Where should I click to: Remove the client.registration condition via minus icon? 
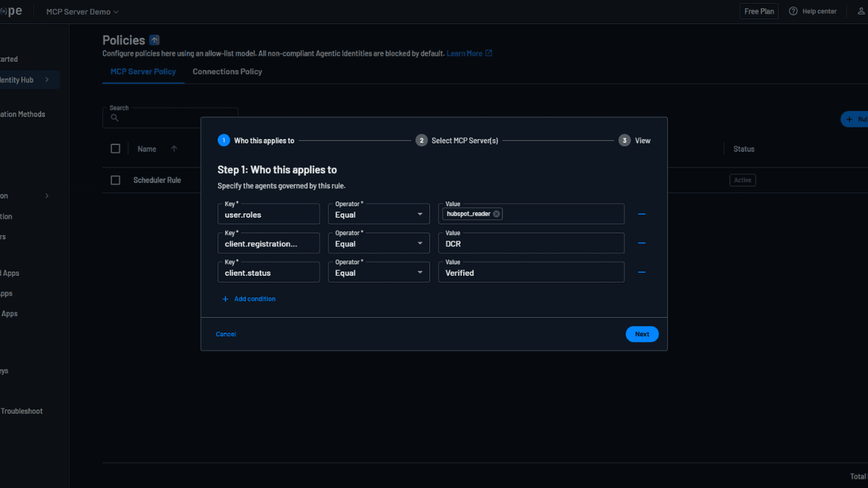tap(642, 243)
